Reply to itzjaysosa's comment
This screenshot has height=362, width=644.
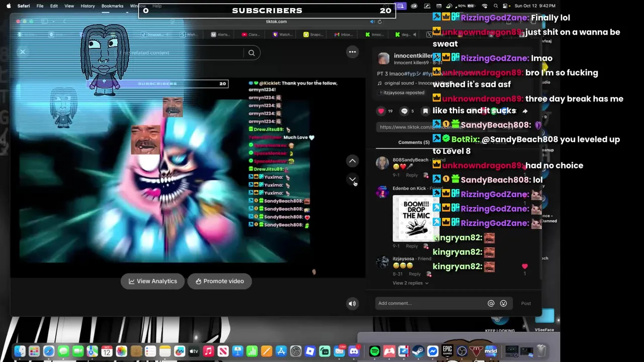tap(415, 274)
